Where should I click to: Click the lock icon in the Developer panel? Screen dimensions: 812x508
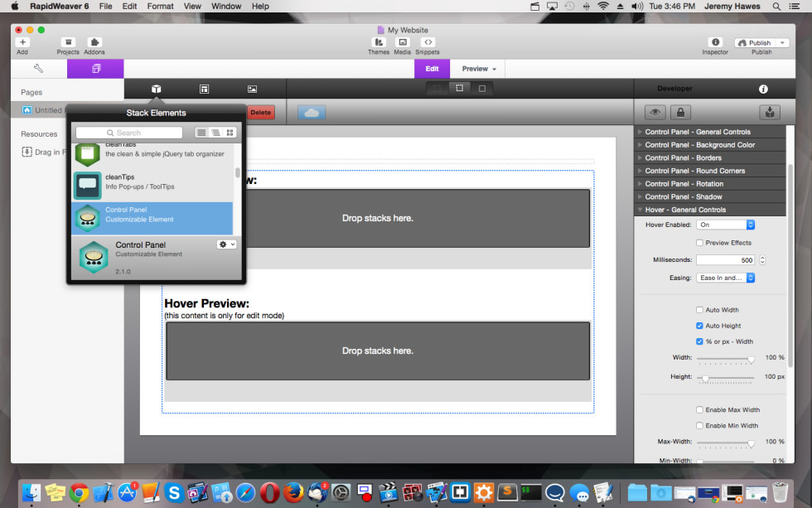click(x=680, y=113)
